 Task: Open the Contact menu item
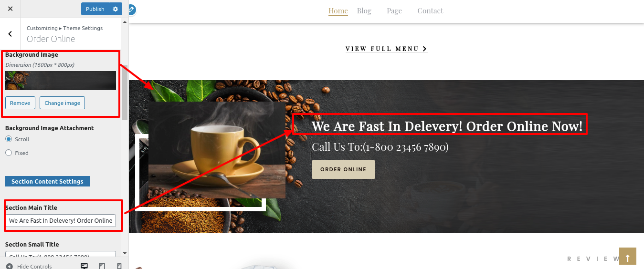click(430, 10)
